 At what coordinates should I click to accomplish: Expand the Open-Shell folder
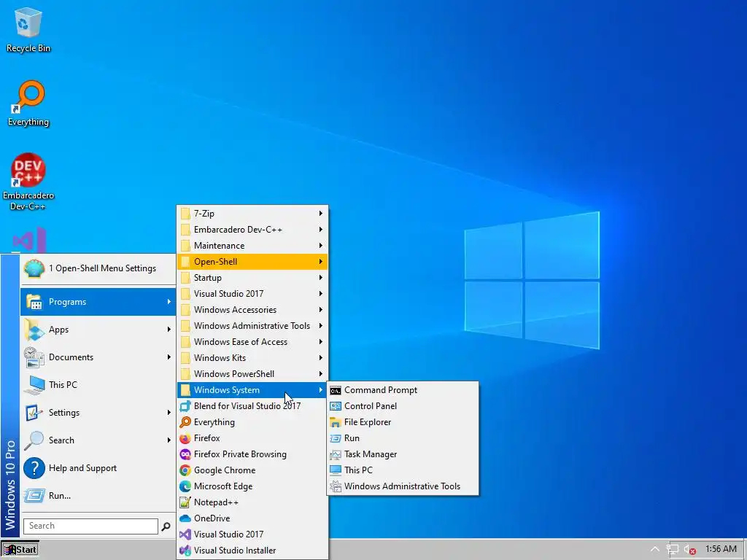pyautogui.click(x=252, y=262)
